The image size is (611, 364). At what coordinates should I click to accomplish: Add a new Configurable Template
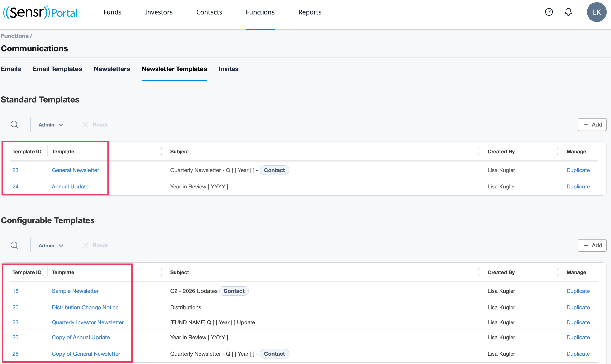(592, 245)
